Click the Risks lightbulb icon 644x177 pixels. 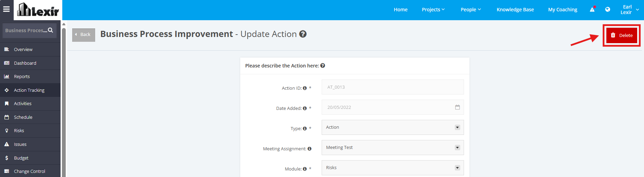point(7,130)
